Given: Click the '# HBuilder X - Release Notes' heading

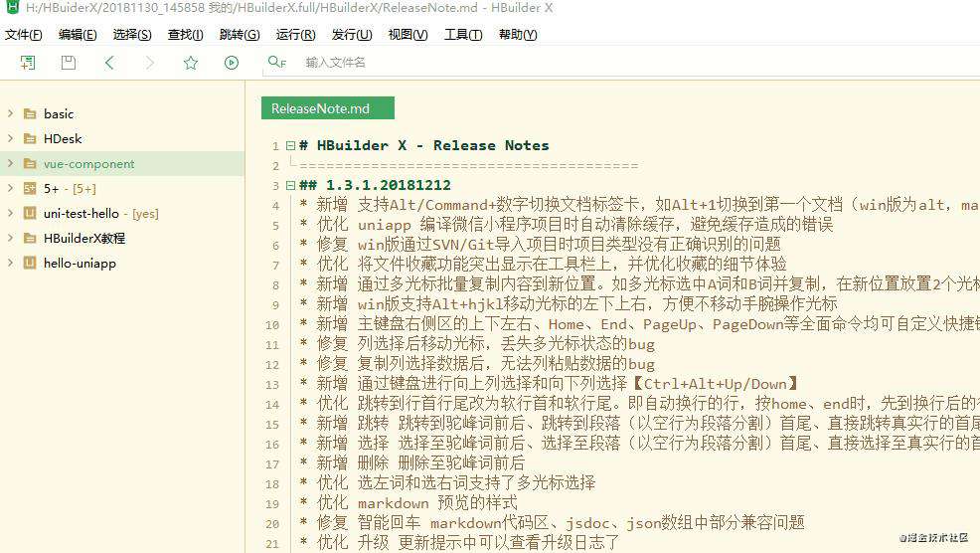Looking at the screenshot, I should click(x=423, y=146).
